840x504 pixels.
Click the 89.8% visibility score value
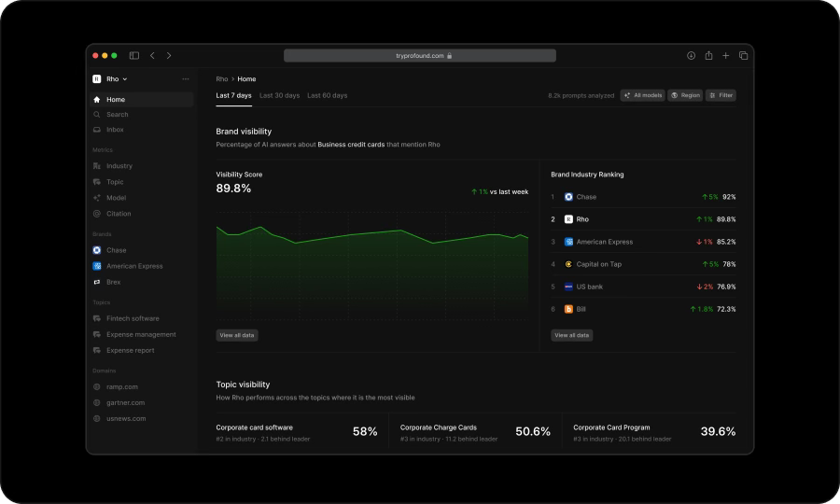(233, 189)
